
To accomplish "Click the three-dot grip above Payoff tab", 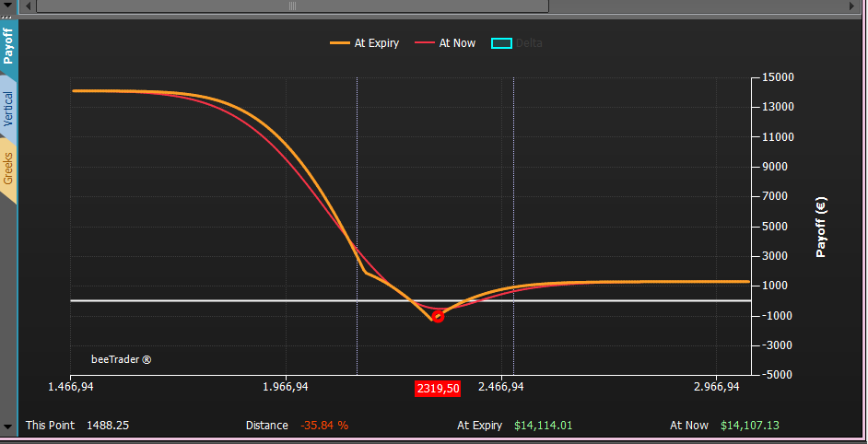I will click(x=7, y=18).
